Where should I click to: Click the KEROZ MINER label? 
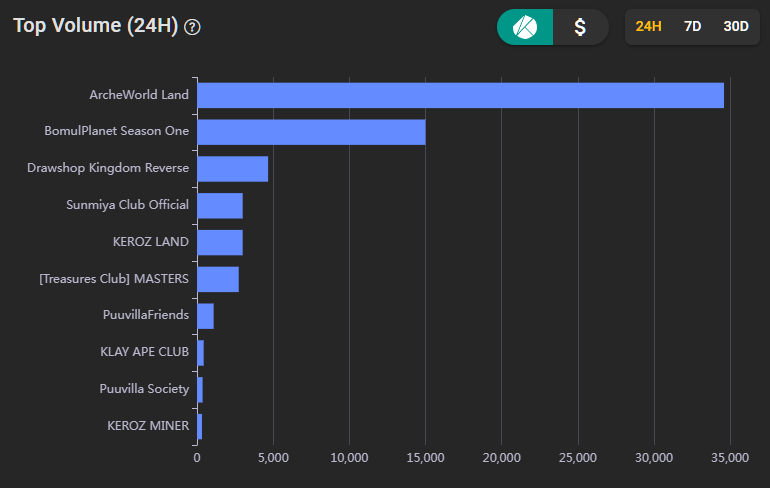coord(148,426)
